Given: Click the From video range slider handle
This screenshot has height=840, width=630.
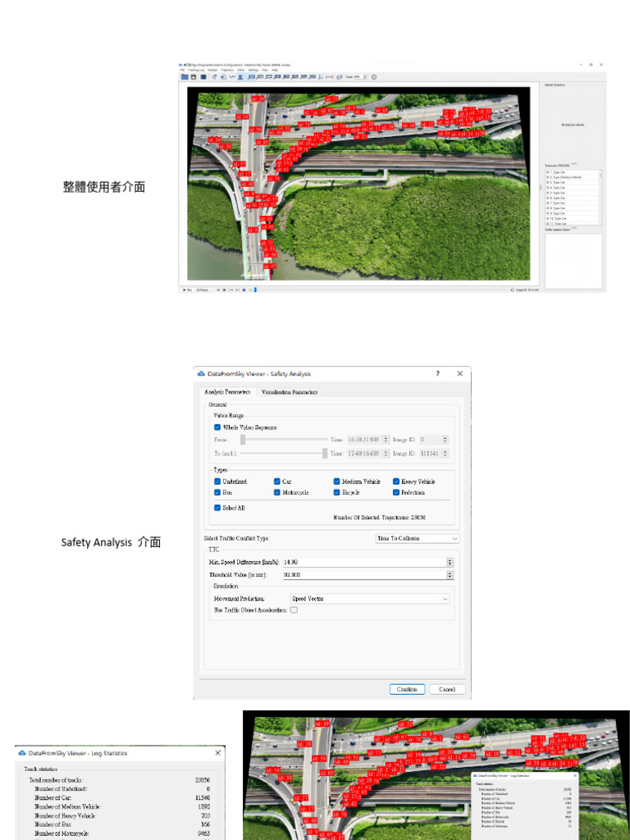Looking at the screenshot, I should pyautogui.click(x=243, y=440).
